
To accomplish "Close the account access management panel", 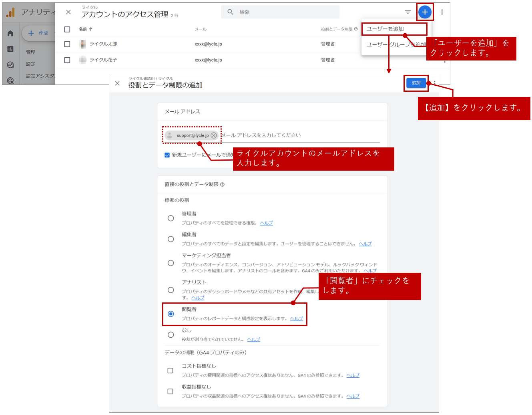I will (68, 12).
